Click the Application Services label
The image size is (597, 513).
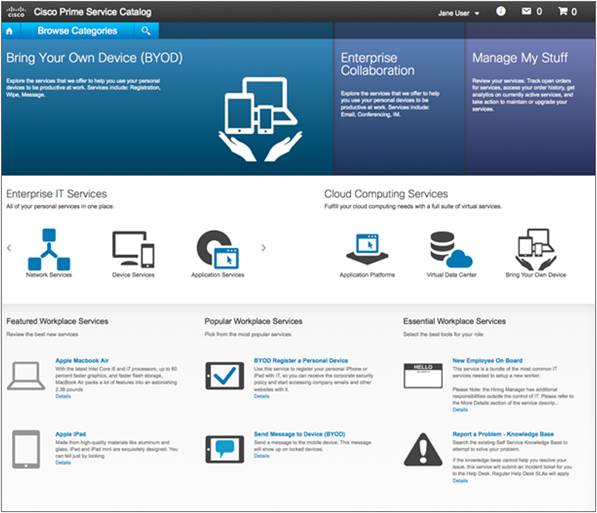click(217, 275)
